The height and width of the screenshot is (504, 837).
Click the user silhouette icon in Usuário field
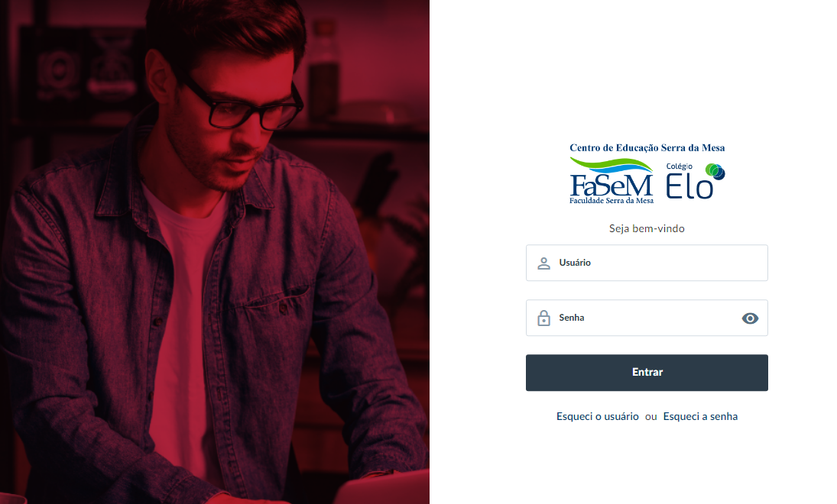click(543, 263)
